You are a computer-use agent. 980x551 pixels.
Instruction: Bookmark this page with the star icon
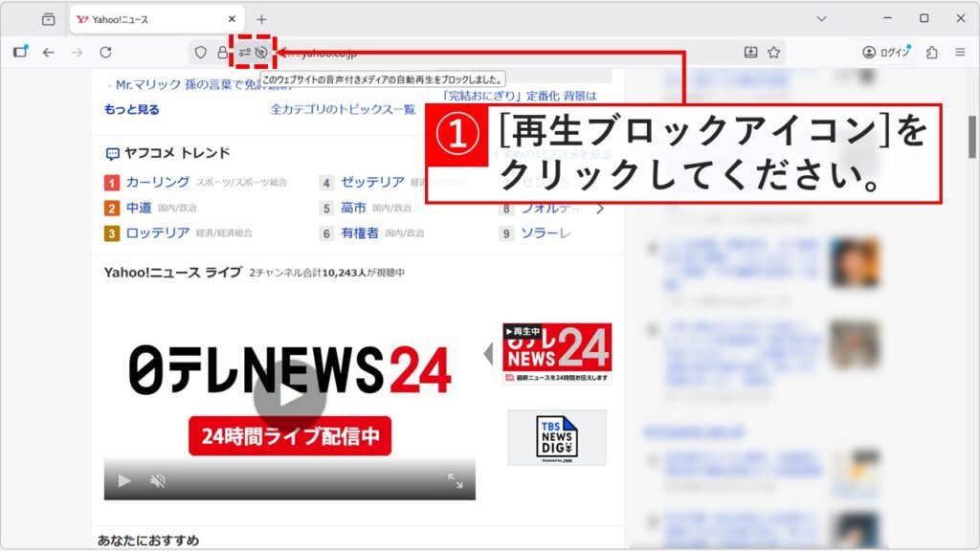pyautogui.click(x=773, y=52)
